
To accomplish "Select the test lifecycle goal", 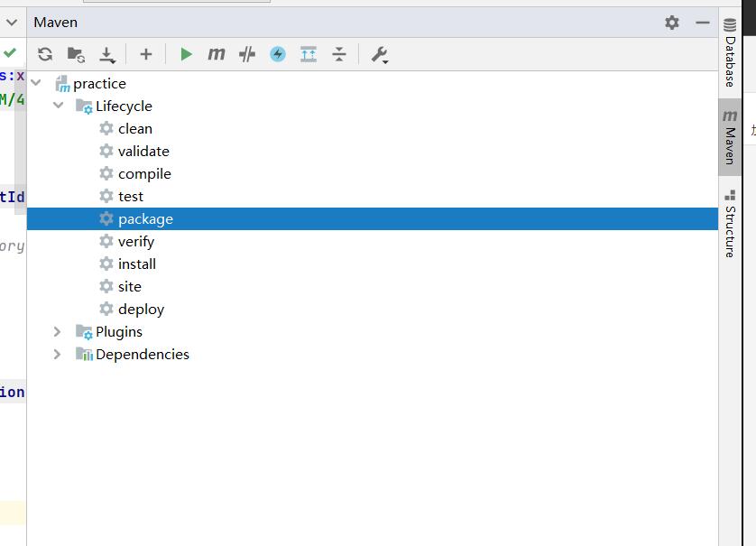I will (373, 197).
